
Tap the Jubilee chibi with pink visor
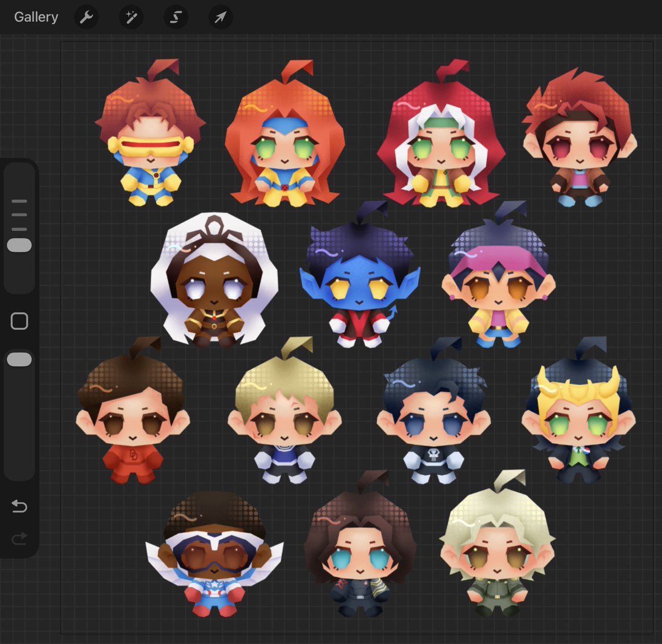498,274
